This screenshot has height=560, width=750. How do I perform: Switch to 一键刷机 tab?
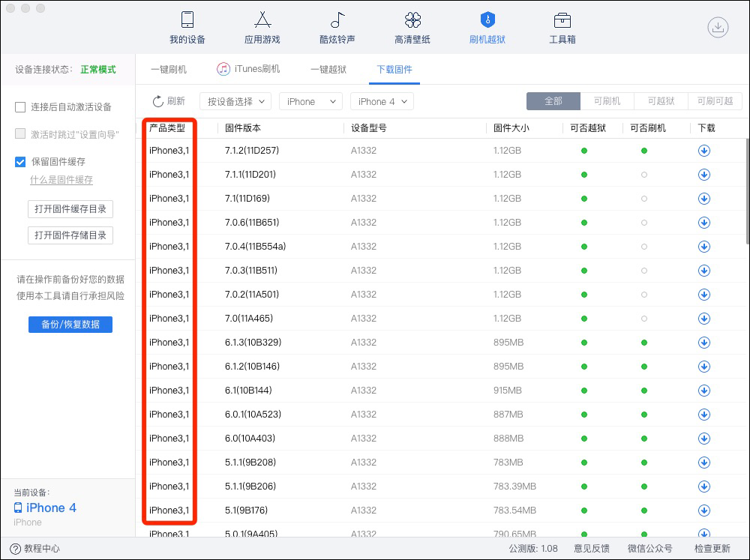coord(168,69)
